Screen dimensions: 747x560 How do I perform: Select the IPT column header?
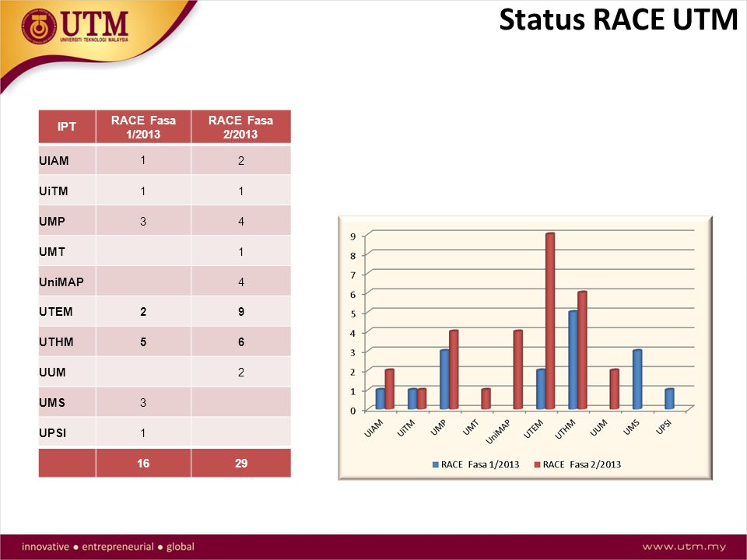pos(67,127)
